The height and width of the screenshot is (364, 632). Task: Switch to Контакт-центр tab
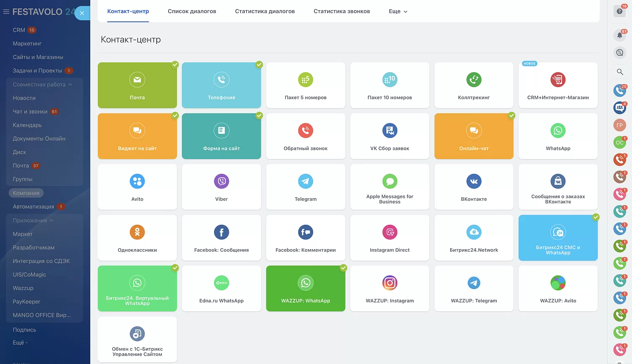click(128, 11)
